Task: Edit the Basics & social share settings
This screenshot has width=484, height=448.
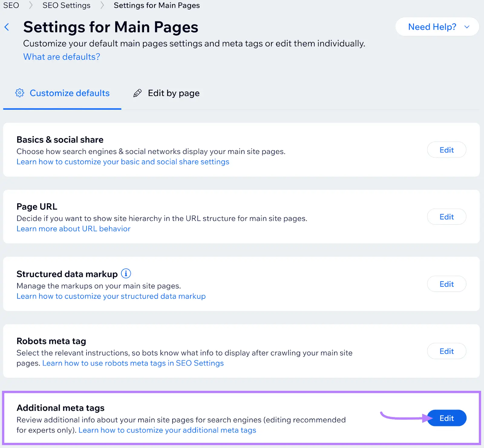Action: (446, 150)
